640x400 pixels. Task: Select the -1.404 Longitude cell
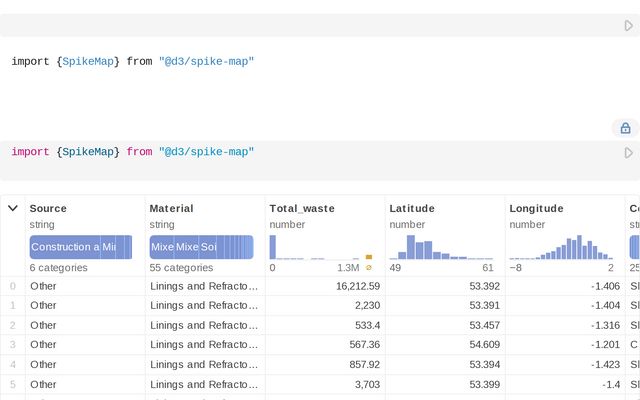[x=565, y=305]
